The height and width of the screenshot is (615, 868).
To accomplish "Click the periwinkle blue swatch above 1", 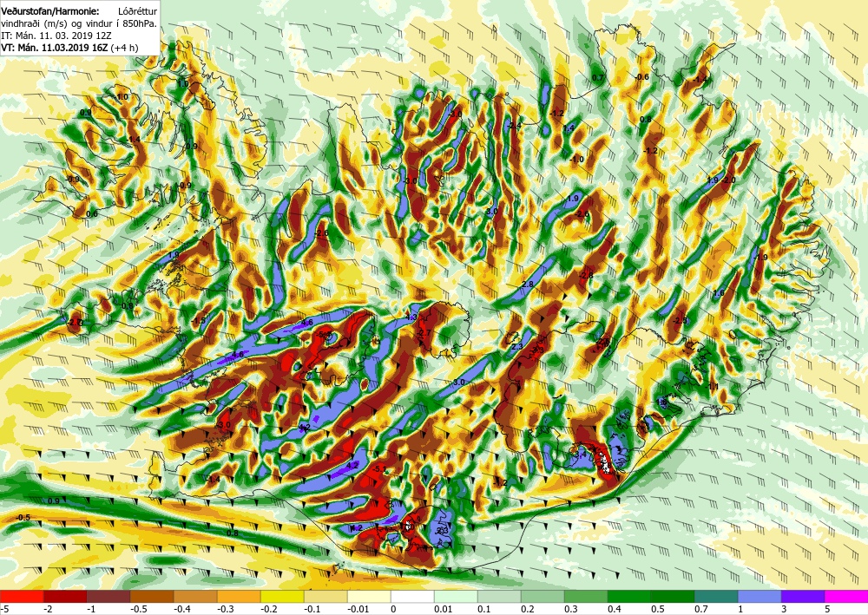I will click(x=759, y=597).
